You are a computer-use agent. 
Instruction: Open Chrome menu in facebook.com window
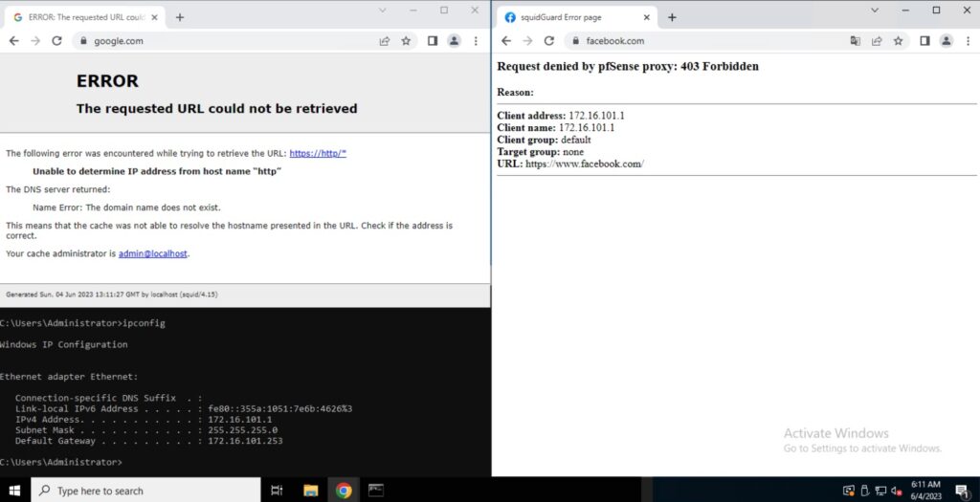tap(969, 40)
